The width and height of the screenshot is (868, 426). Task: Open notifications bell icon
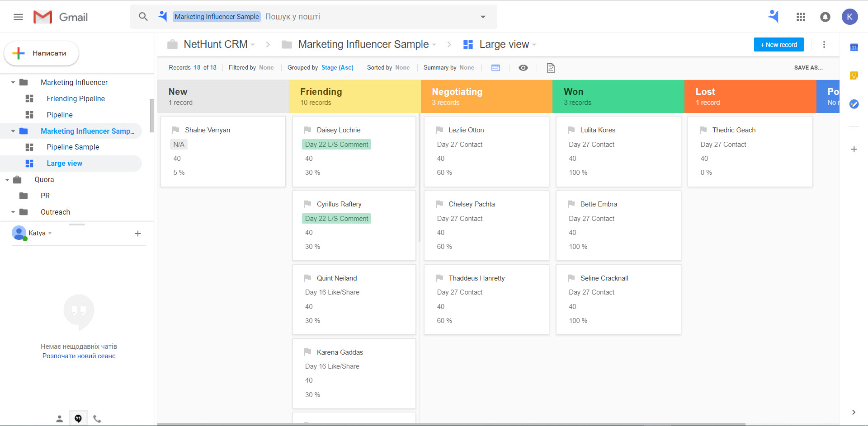coord(825,17)
